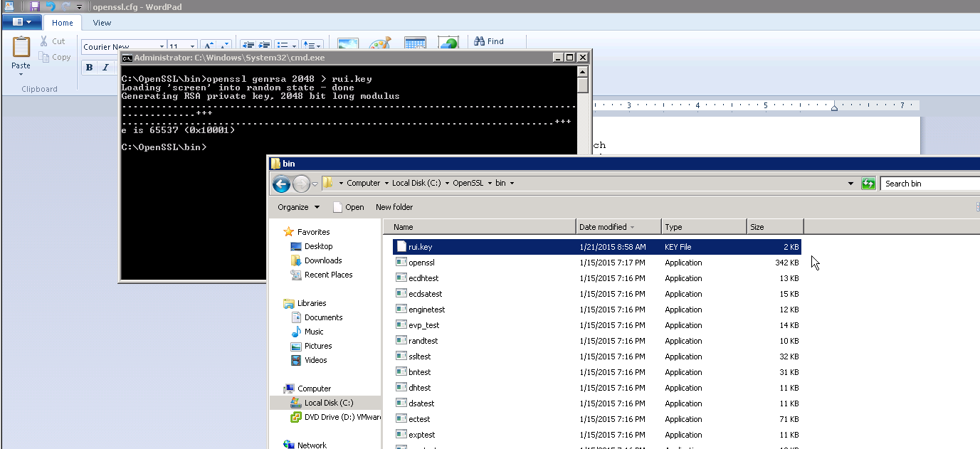Screen dimensions: 980x449
Task: Select the ecdhtest application icon
Action: [x=401, y=278]
